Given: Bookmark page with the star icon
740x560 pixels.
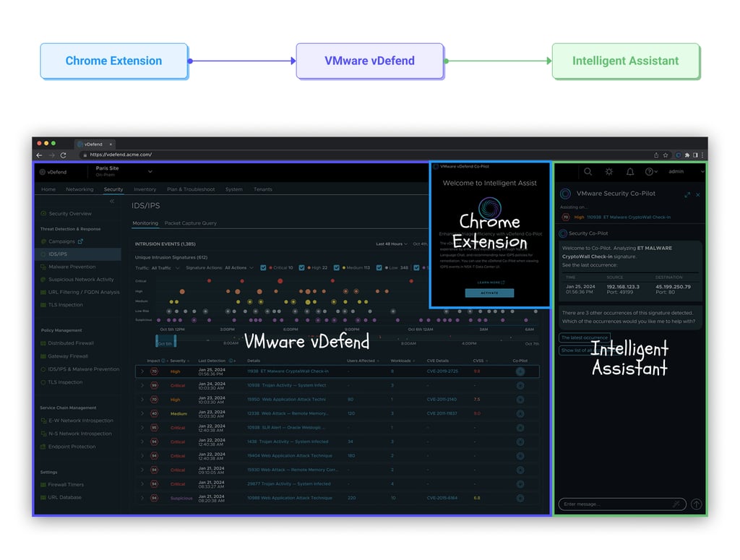Looking at the screenshot, I should [x=666, y=155].
